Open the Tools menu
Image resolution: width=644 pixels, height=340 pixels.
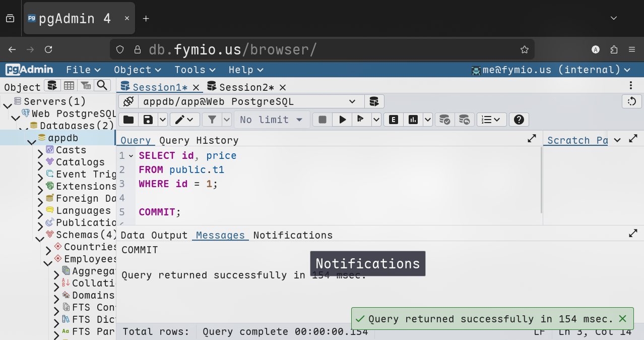click(195, 70)
